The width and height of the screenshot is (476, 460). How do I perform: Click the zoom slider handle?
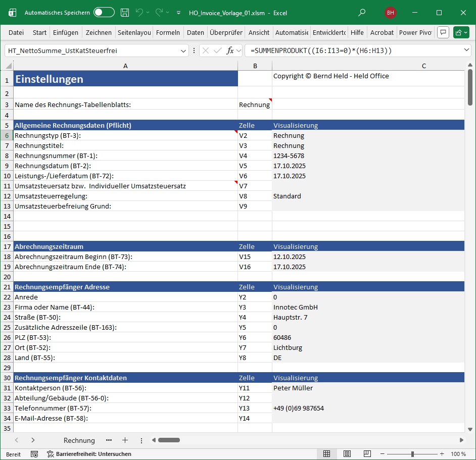413,454
